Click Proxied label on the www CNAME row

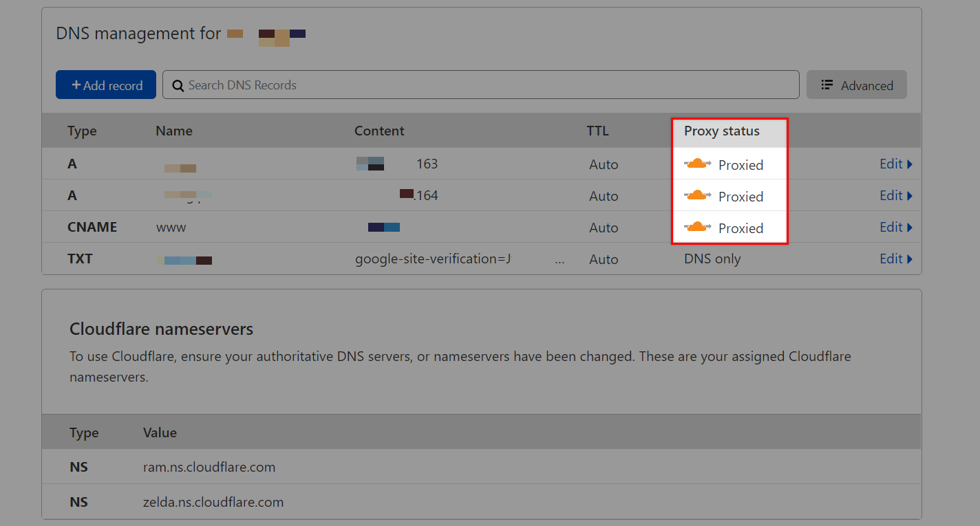(x=741, y=228)
